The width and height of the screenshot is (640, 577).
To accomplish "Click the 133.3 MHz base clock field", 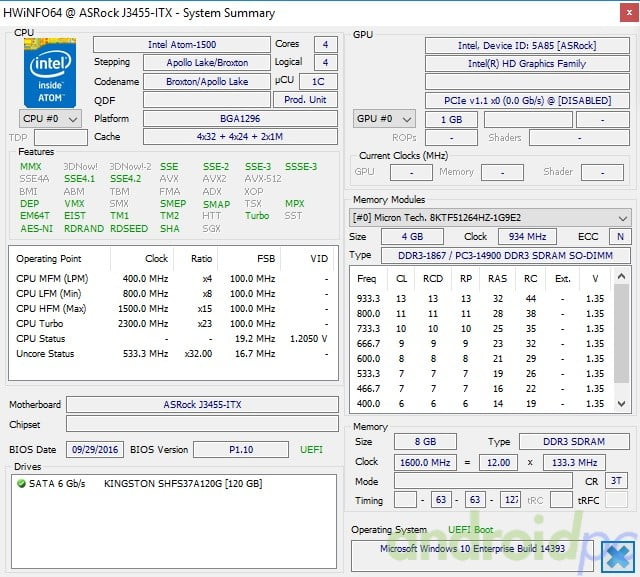I will click(x=574, y=463).
